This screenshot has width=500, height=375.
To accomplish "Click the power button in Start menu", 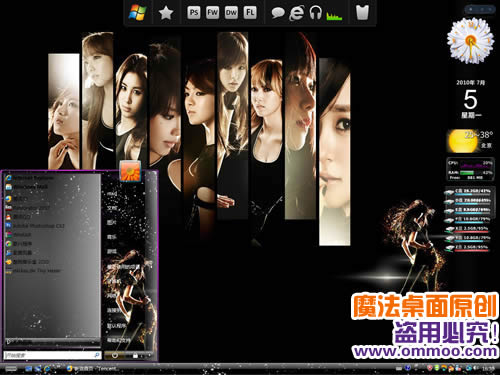I will pyautogui.click(x=115, y=355).
